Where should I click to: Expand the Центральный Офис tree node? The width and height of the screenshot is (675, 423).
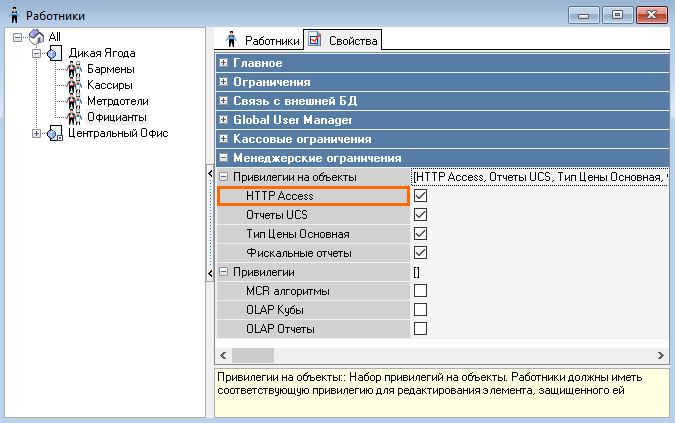(x=38, y=134)
